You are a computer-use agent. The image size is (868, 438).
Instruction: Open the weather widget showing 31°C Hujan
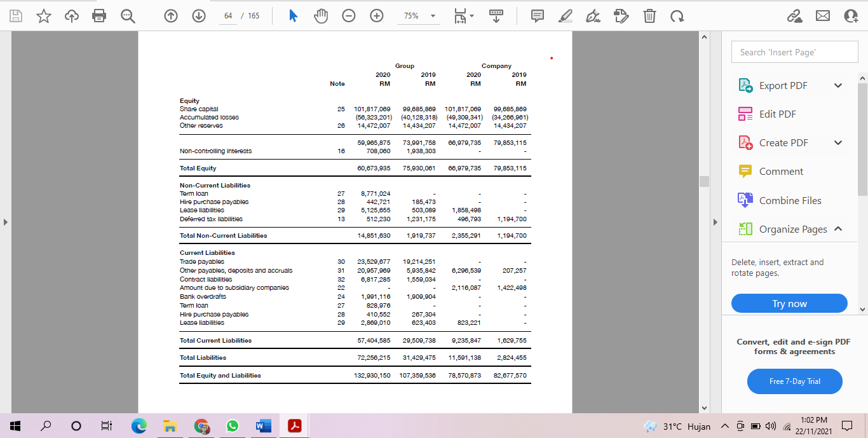[677, 427]
